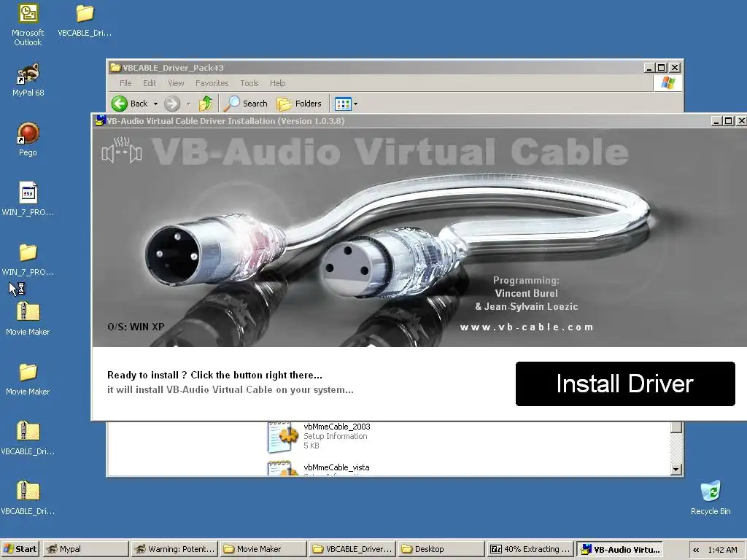Open the Edit menu in Explorer
This screenshot has height=560, width=747.
click(x=150, y=83)
